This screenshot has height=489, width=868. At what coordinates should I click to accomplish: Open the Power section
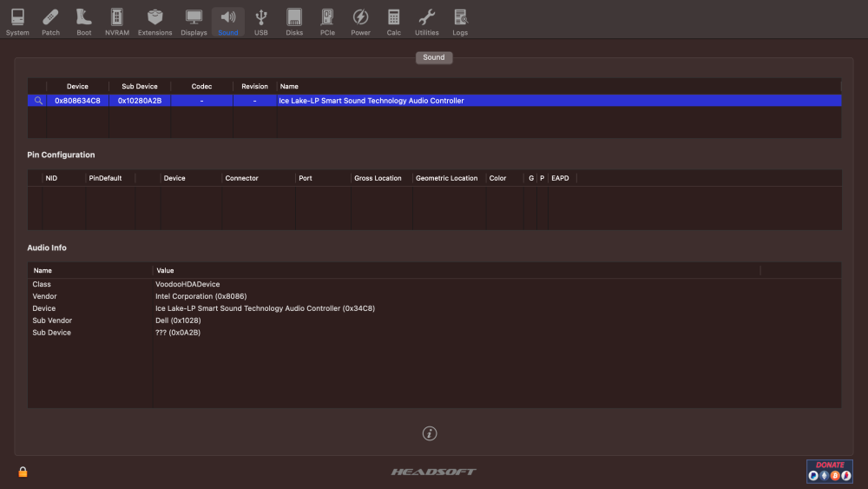[360, 23]
